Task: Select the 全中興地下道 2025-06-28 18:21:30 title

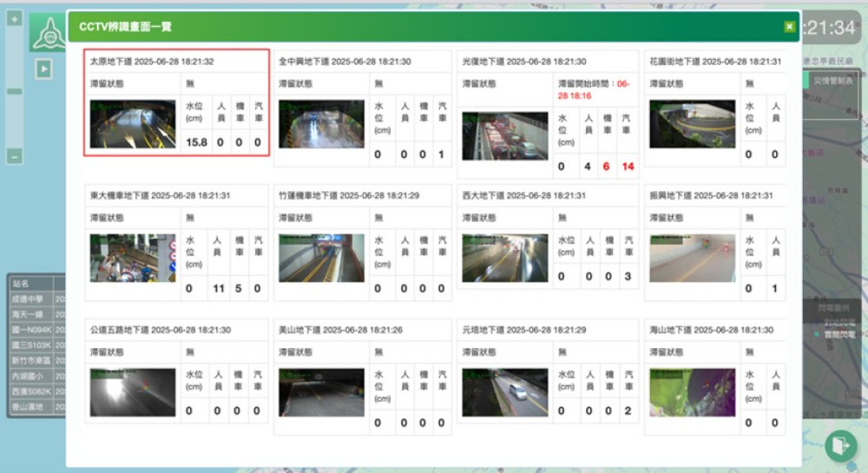Action: (x=345, y=62)
